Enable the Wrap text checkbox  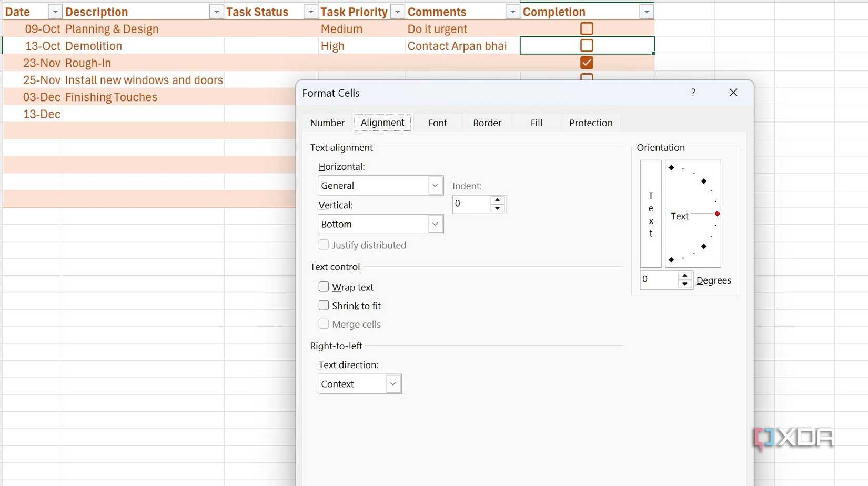tap(324, 287)
